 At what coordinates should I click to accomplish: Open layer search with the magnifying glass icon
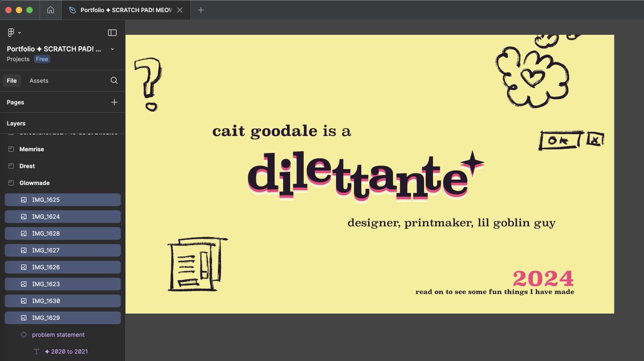(113, 80)
